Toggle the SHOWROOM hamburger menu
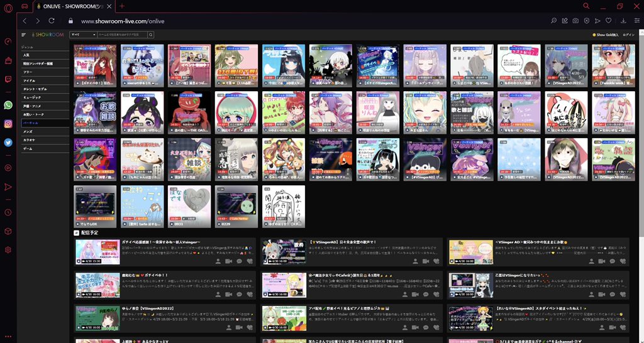The width and height of the screenshot is (644, 343). pyautogui.click(x=23, y=35)
